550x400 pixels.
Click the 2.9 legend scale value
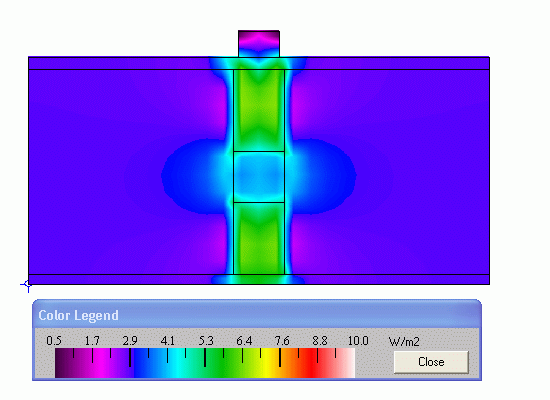pyautogui.click(x=130, y=341)
